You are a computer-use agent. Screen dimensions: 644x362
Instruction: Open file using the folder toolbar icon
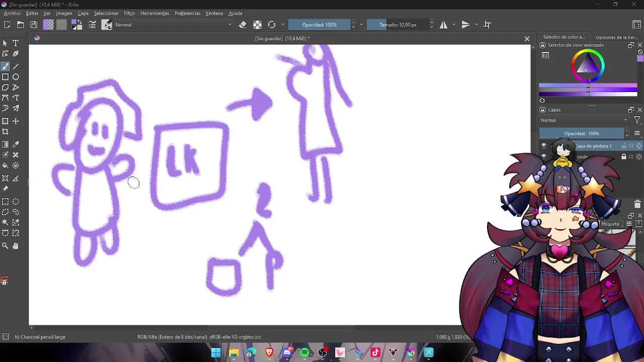coord(21,25)
